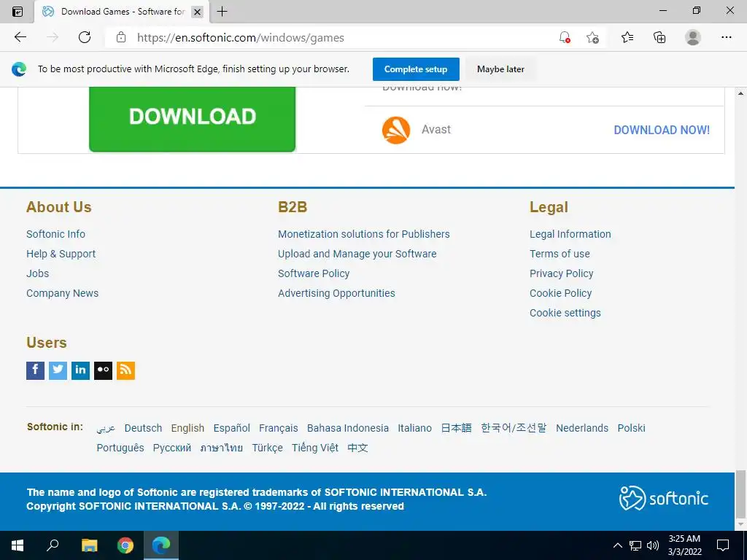The height and width of the screenshot is (560, 747).
Task: Open clock and date in taskbar
Action: point(684,545)
